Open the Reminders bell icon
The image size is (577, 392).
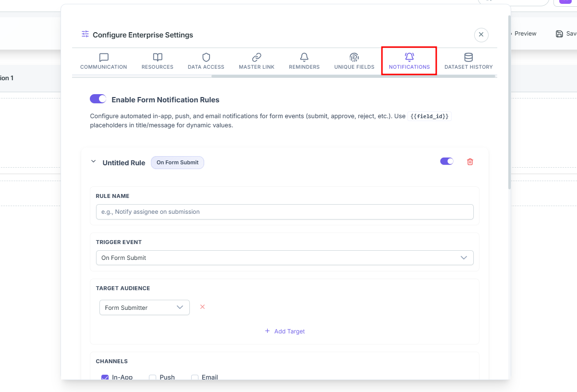tap(304, 58)
